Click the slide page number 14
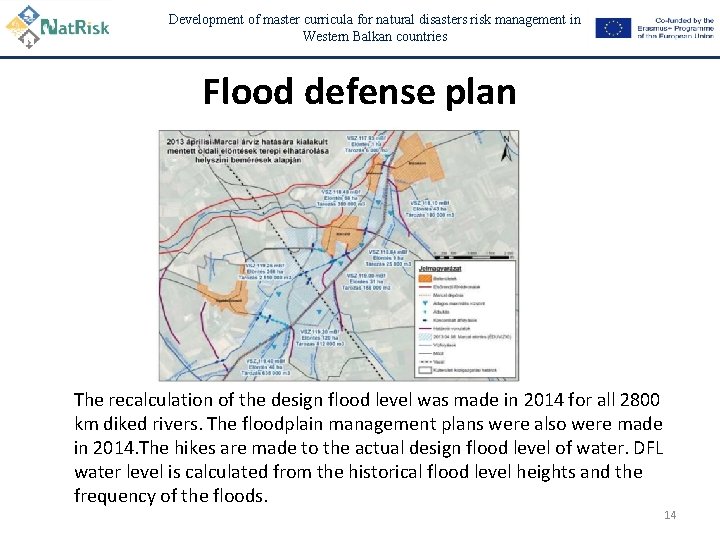This screenshot has height=540, width=720. tap(670, 515)
